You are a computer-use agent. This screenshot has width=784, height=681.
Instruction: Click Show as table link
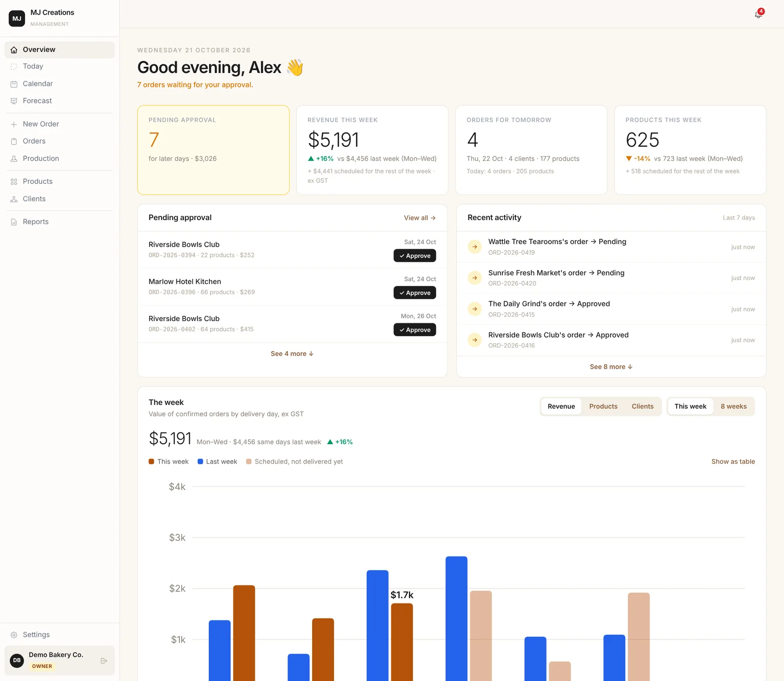click(x=733, y=462)
